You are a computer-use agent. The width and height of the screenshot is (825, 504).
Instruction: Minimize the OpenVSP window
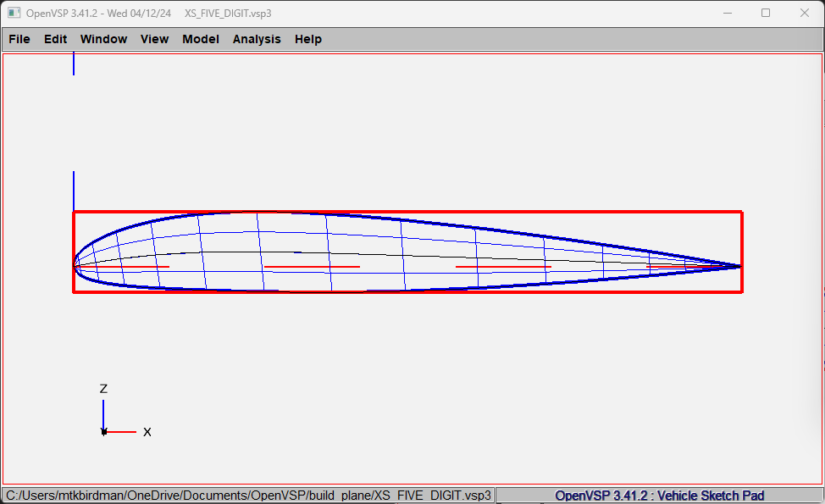[x=728, y=14]
